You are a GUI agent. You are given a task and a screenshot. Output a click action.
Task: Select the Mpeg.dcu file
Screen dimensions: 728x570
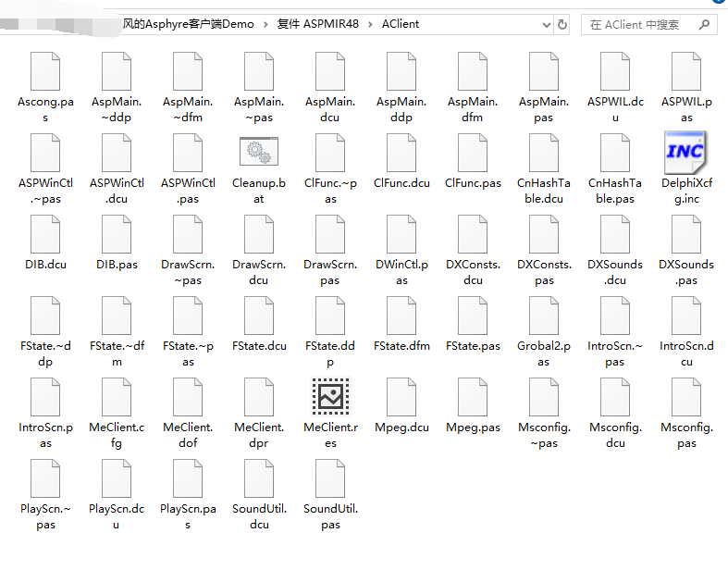pos(401,398)
